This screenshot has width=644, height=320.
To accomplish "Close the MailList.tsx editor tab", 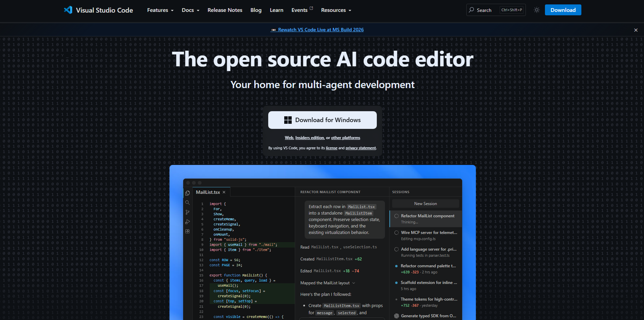I will tap(224, 192).
